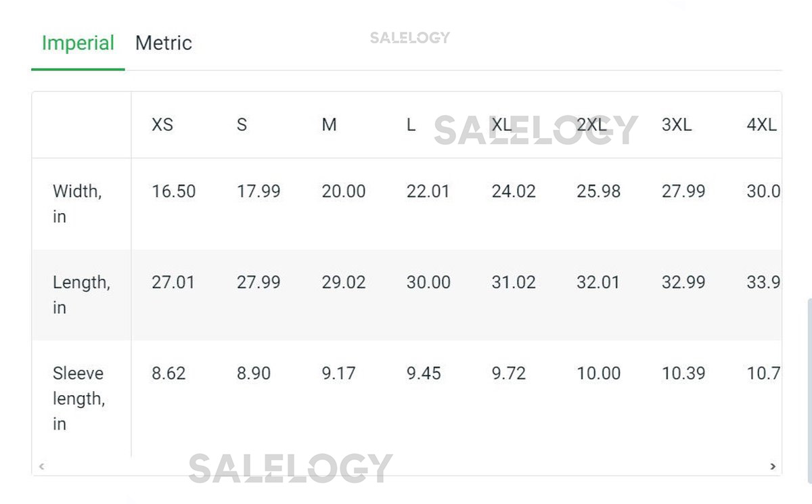Click the XS column header
The height and width of the screenshot is (504, 812).
click(x=162, y=125)
